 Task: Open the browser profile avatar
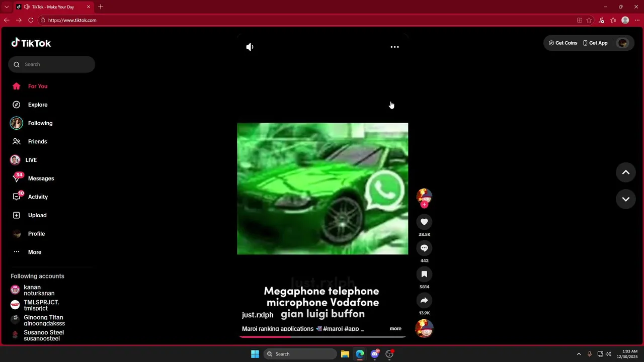625,20
